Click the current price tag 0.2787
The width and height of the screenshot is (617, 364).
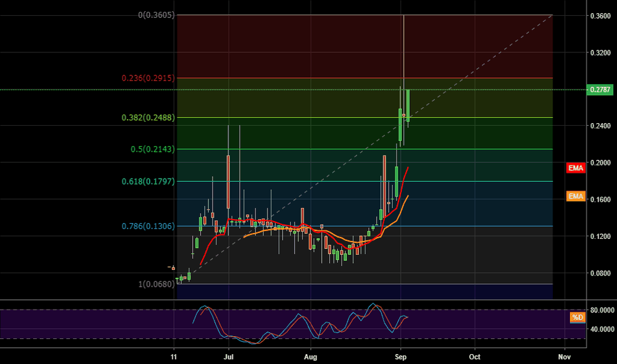[x=600, y=90]
